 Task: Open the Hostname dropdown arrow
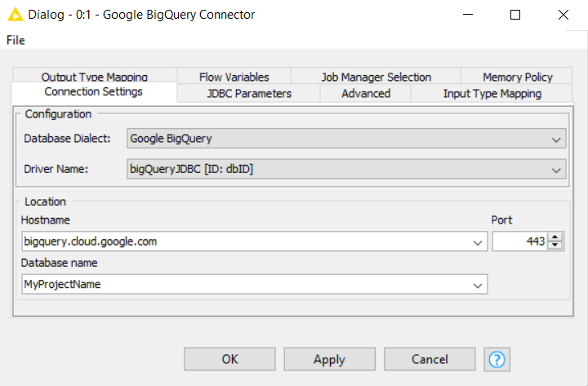(x=478, y=242)
